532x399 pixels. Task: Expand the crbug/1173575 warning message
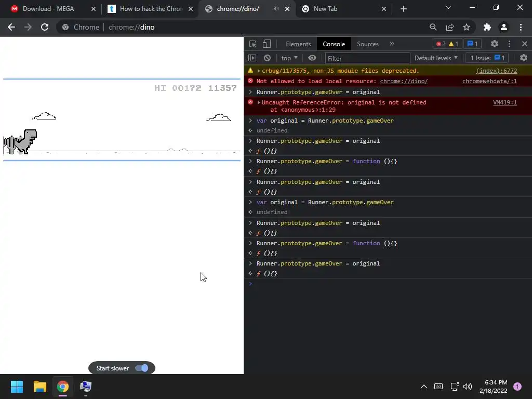click(259, 71)
